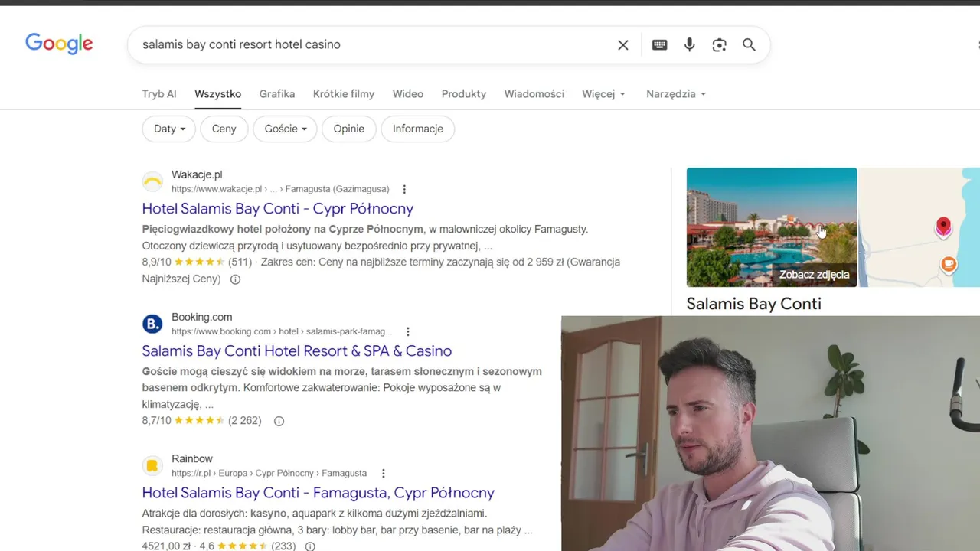Click the Booking.com 8,7/10 rating stars

pyautogui.click(x=199, y=421)
